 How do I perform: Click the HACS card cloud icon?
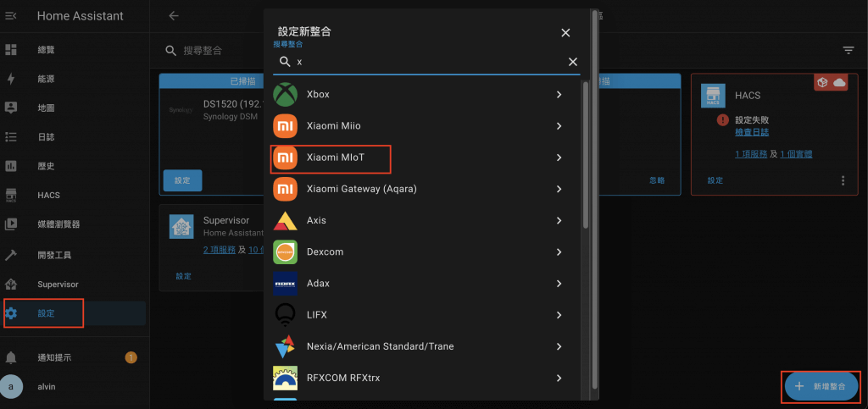click(839, 82)
